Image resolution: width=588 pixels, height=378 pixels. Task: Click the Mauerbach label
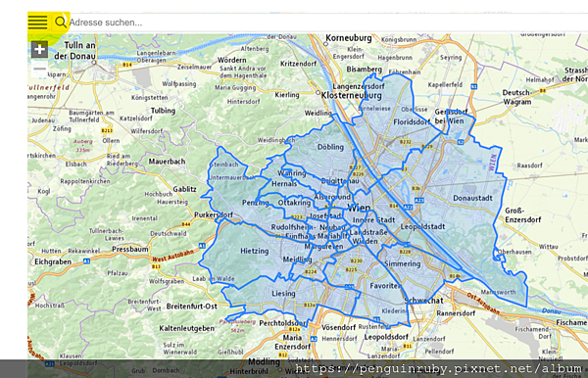point(167,162)
